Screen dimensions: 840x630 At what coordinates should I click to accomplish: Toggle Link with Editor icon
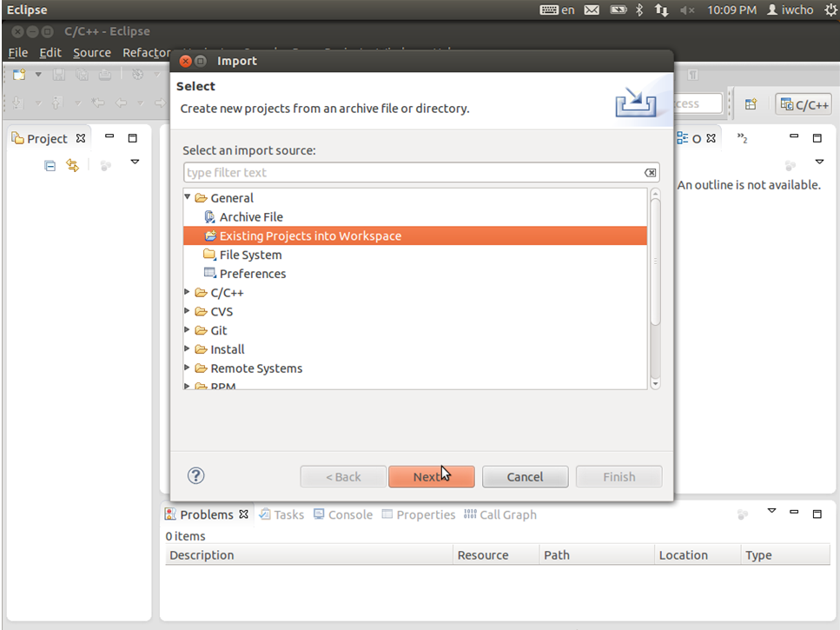click(72, 165)
